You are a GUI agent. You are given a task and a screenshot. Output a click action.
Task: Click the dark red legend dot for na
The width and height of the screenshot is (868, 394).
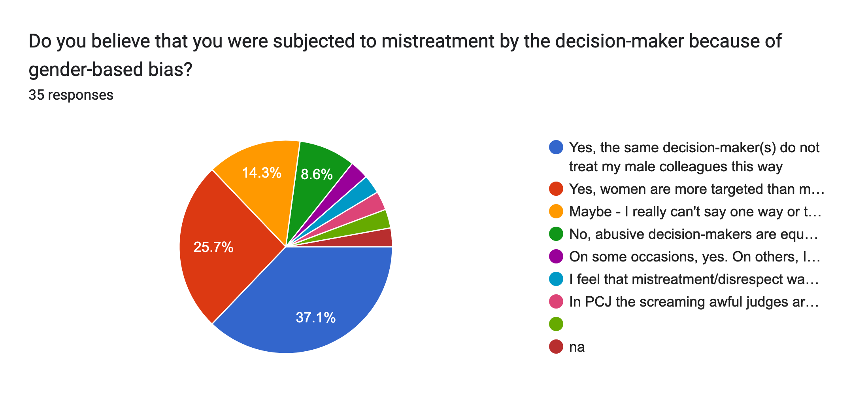point(556,347)
